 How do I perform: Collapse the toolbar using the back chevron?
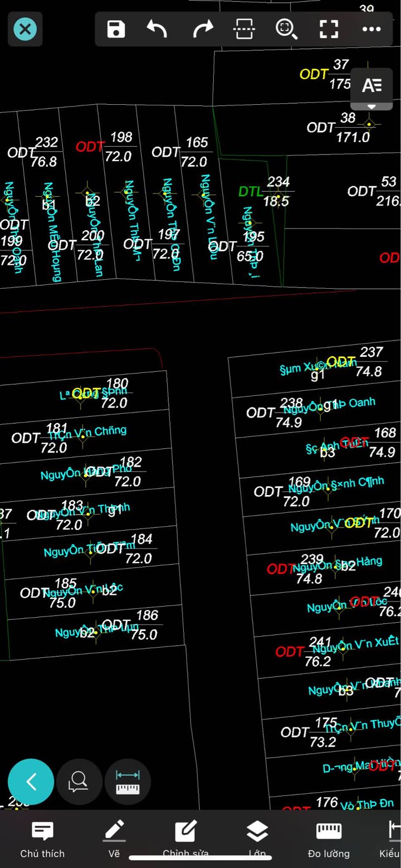[x=31, y=782]
